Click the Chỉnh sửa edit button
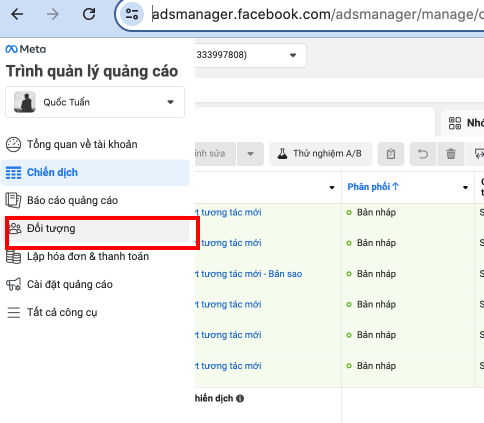This screenshot has height=423, width=484. point(215,154)
